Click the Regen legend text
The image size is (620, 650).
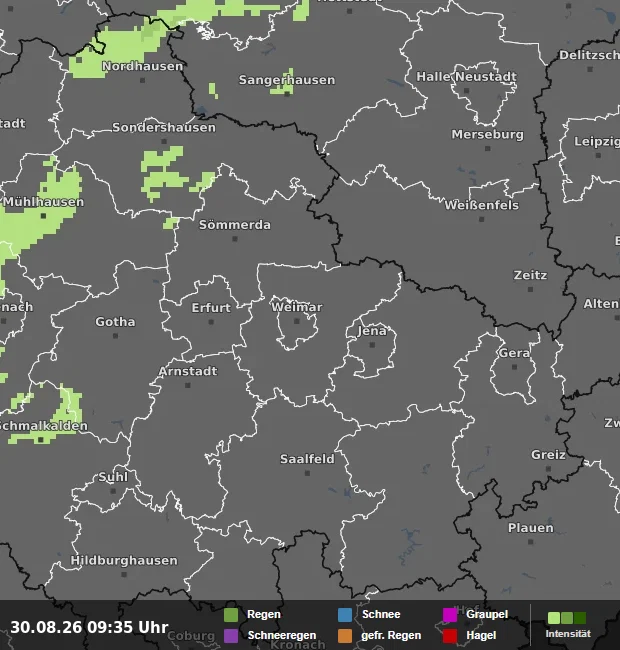tap(264, 614)
